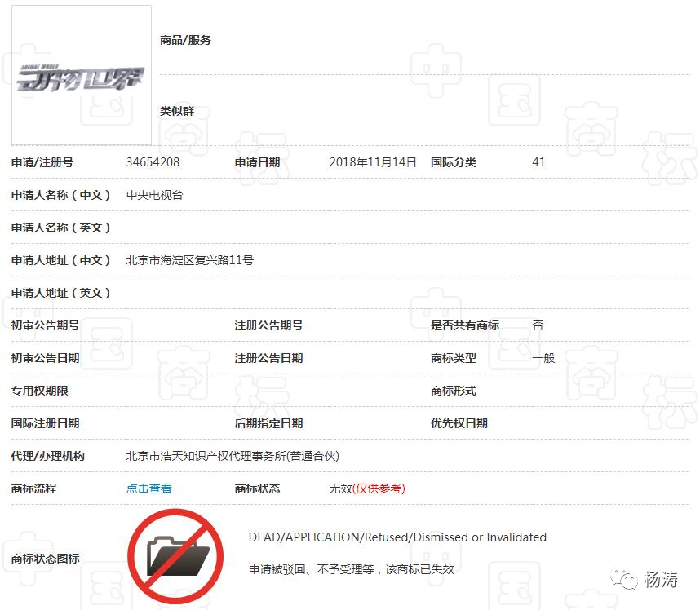Select application date 2018年11月14日
Viewport: 700px width, 610px height.
tap(373, 162)
